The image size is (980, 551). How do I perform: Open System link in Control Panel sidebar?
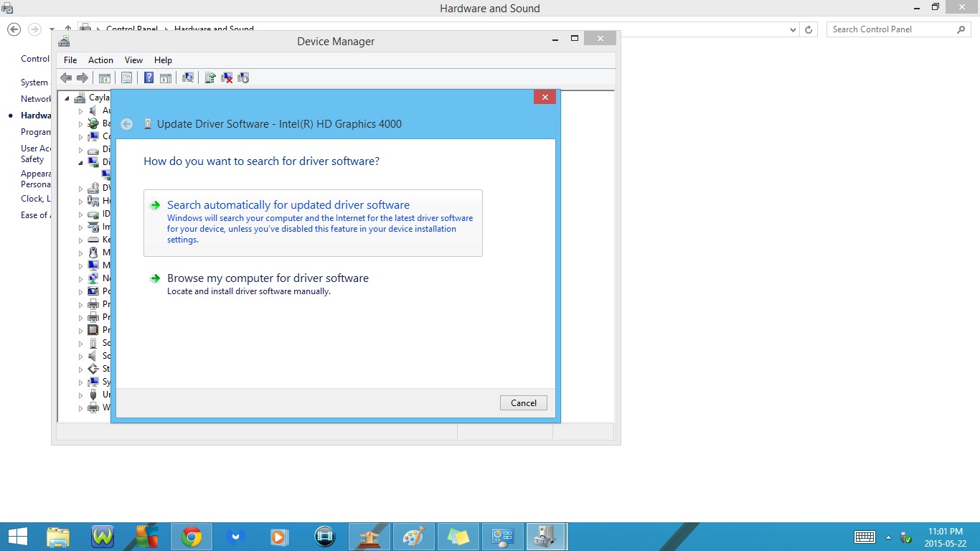[34, 83]
